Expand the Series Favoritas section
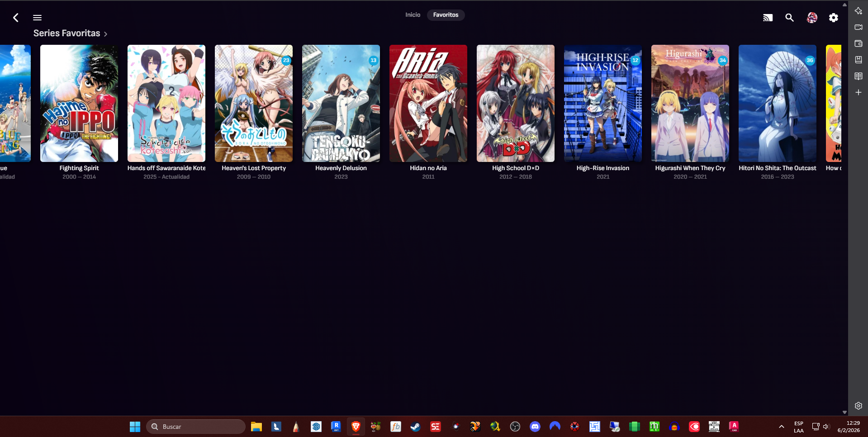Screen dimensions: 868x437 click(70, 33)
